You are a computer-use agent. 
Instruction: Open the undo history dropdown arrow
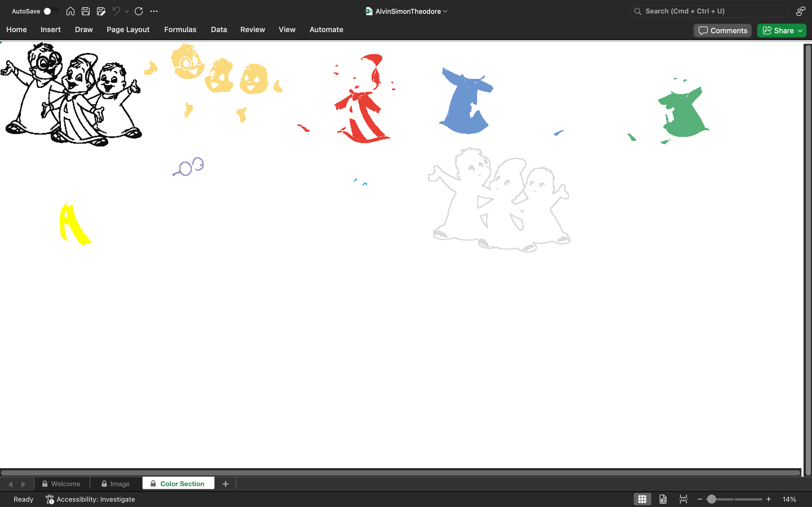click(x=127, y=11)
